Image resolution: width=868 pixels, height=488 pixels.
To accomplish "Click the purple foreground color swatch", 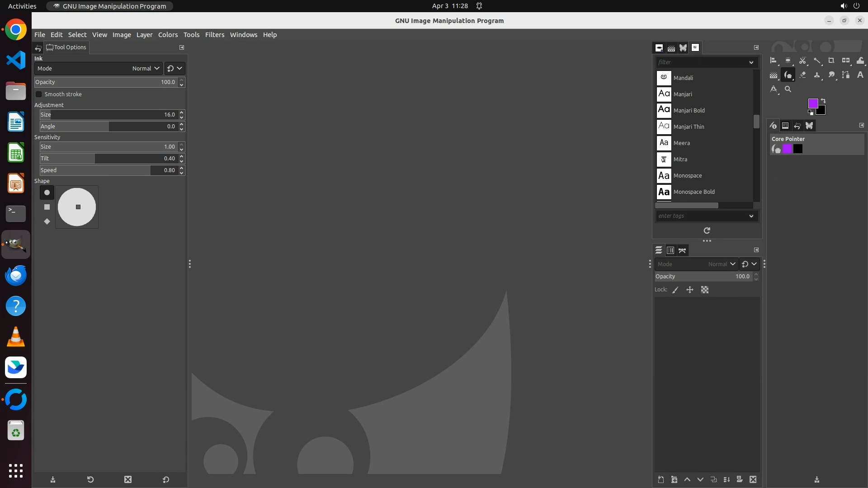I will point(812,103).
